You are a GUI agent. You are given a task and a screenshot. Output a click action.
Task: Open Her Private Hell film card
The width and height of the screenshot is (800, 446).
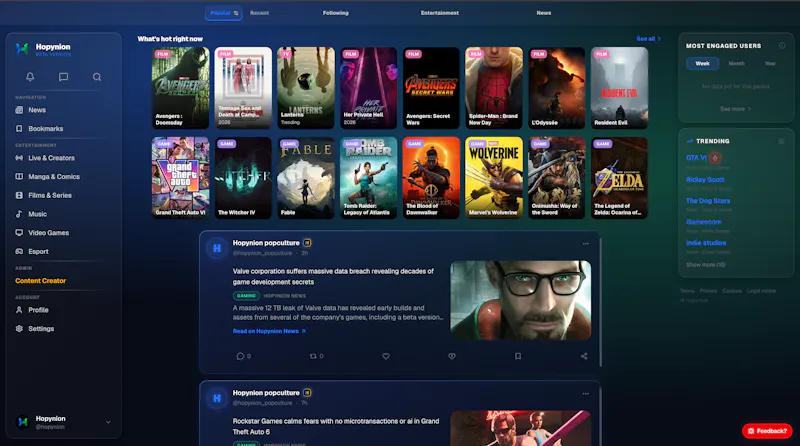click(368, 88)
